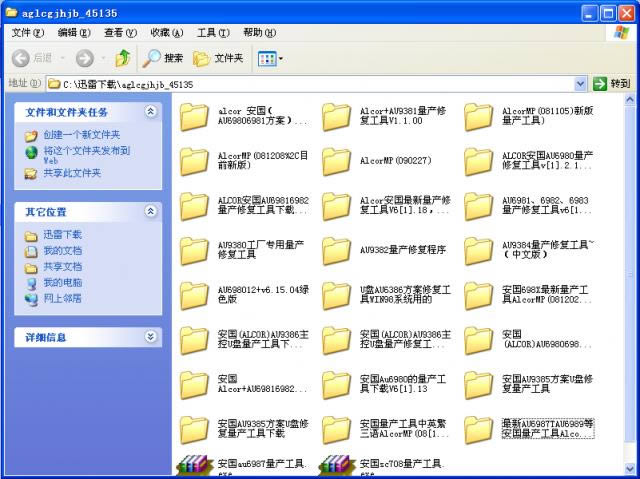Collapse the 其它位置 panel

point(151,212)
